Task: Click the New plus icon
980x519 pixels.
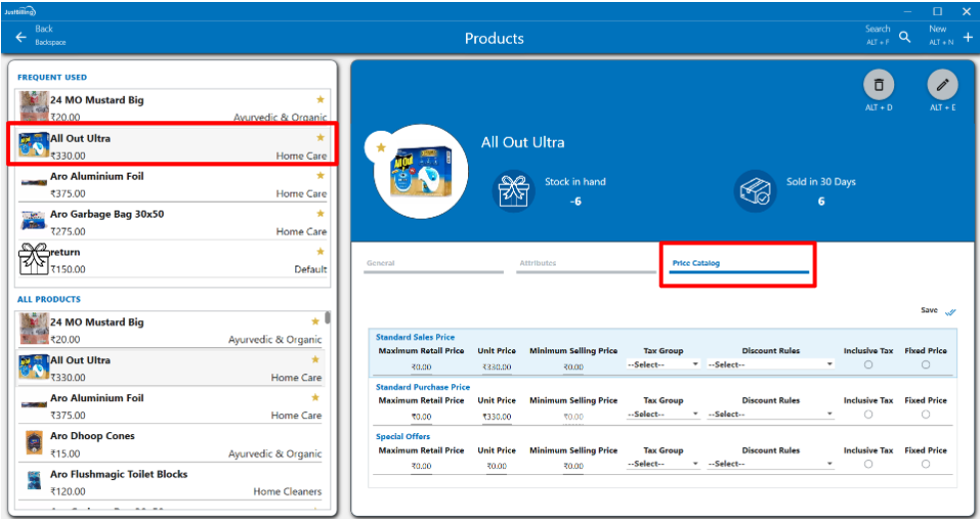Action: pos(967,37)
